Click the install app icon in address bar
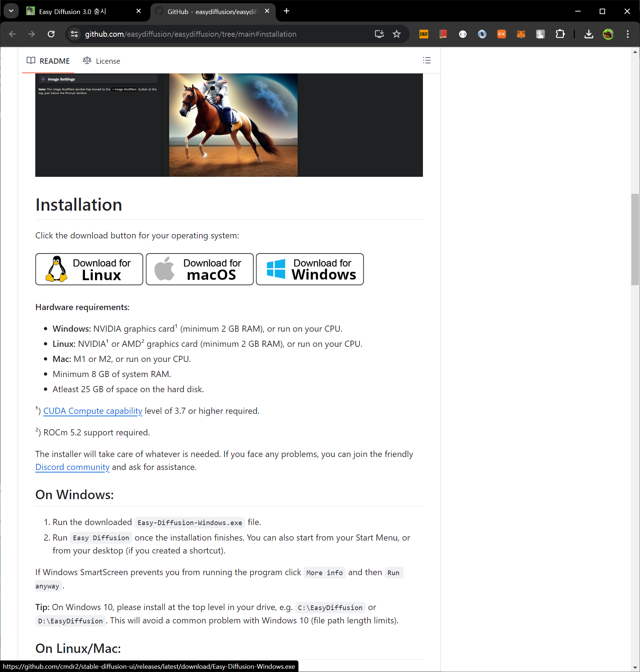The height and width of the screenshot is (672, 640). tap(379, 34)
